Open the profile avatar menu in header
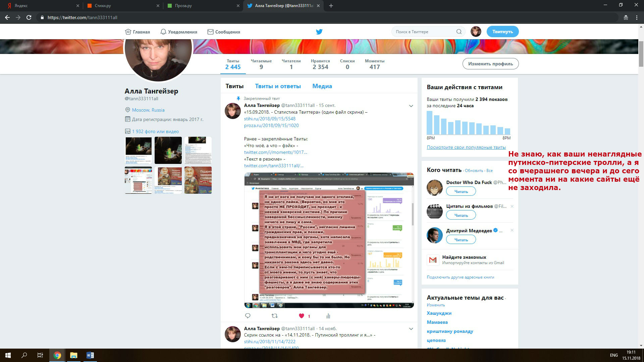The image size is (644, 362). click(x=476, y=32)
